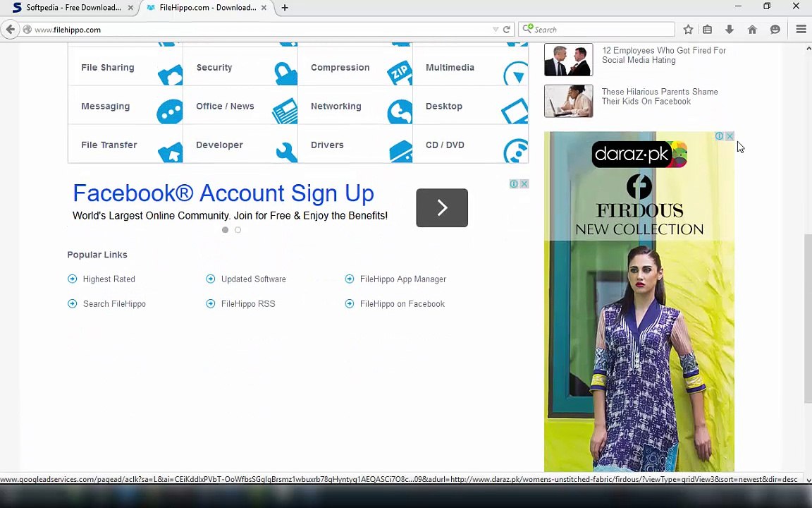Viewport: 812px width, 508px height.
Task: Open the Downloads arrow icon
Action: coord(729,30)
